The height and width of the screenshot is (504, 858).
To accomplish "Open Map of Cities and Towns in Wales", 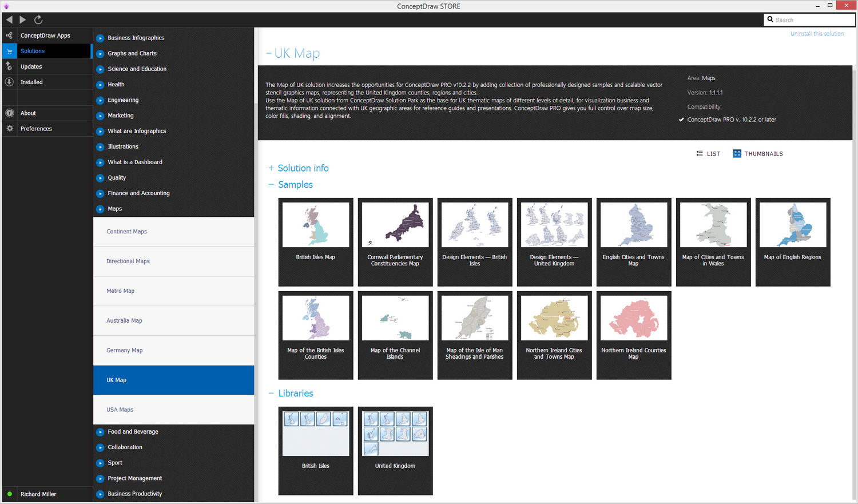I will [713, 242].
